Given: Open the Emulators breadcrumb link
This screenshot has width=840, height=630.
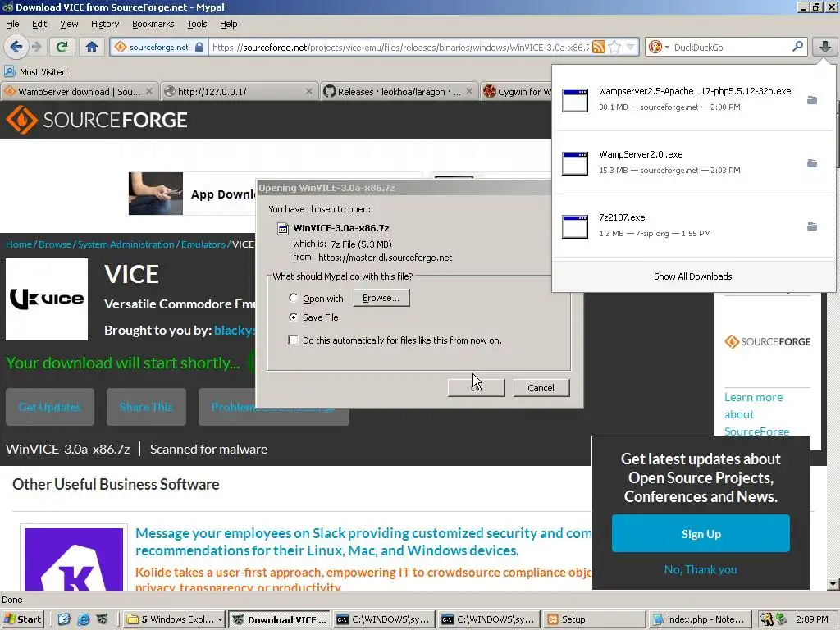Looking at the screenshot, I should point(203,244).
